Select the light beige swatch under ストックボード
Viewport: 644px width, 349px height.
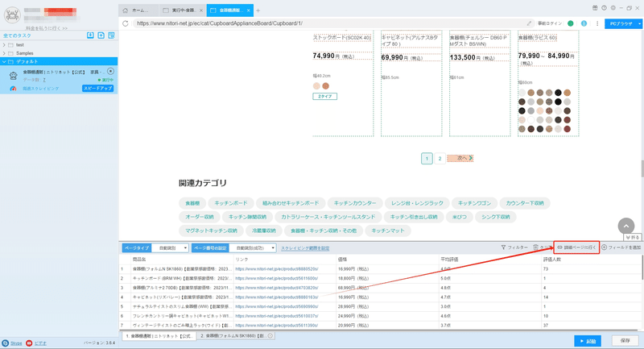coord(316,86)
